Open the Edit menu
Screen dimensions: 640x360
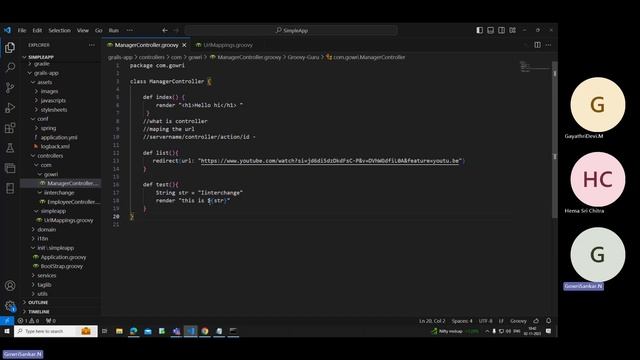pos(37,30)
